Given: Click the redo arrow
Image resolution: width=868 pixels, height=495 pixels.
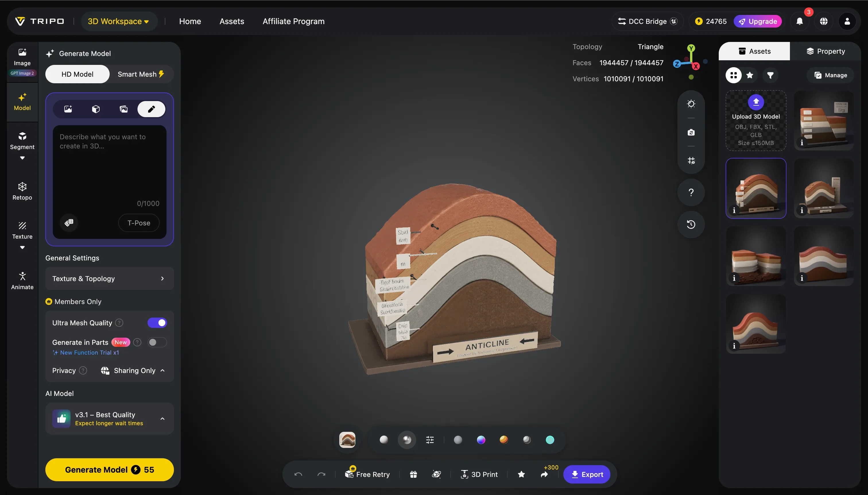Looking at the screenshot, I should [321, 474].
